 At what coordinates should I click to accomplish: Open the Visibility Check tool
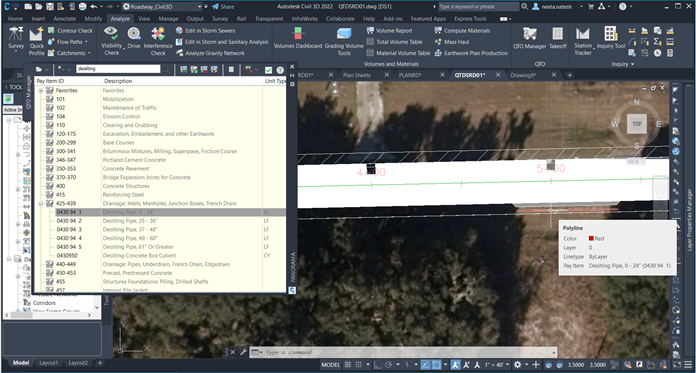click(111, 41)
